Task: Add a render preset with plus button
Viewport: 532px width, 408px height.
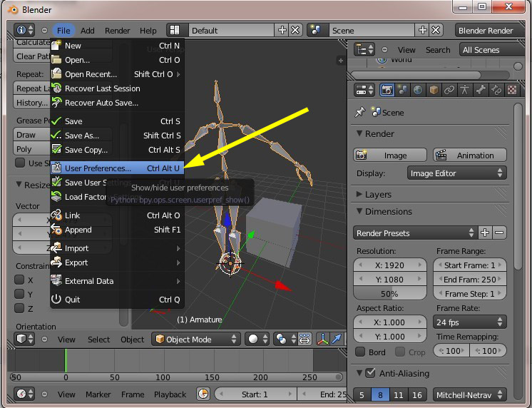Action: [x=485, y=233]
